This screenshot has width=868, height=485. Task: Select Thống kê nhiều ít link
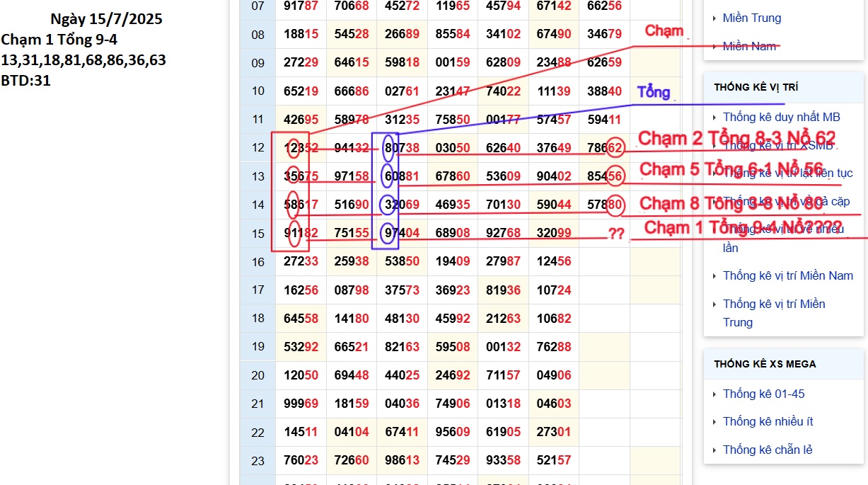coord(768,421)
